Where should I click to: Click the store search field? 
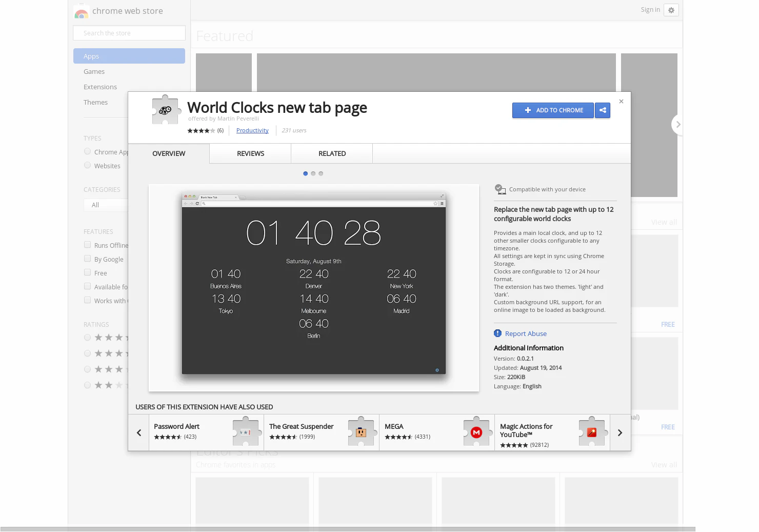click(x=129, y=32)
